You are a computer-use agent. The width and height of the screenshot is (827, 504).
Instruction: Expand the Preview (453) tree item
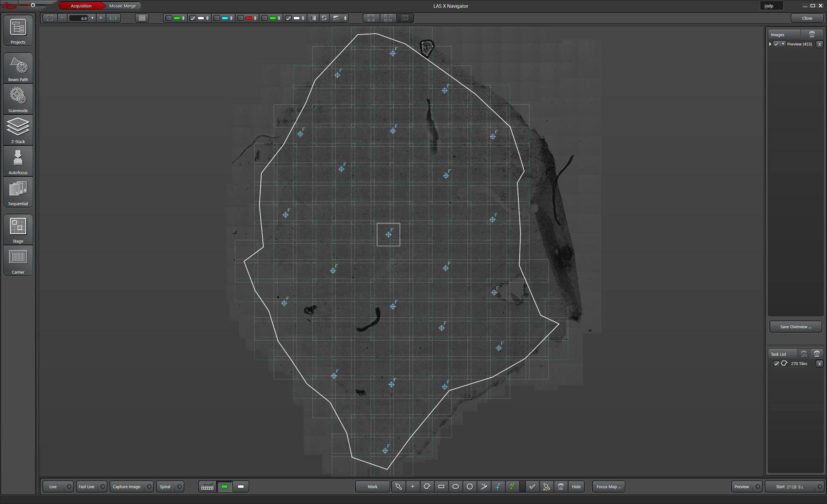[x=770, y=44]
